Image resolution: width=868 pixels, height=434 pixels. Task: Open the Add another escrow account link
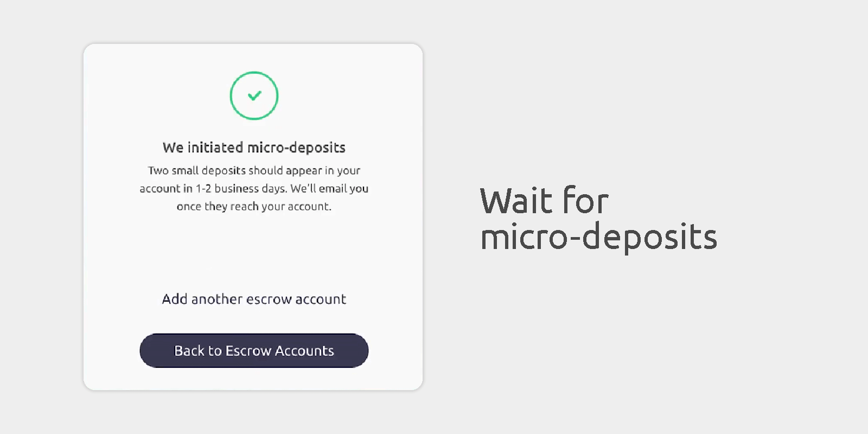click(x=254, y=299)
